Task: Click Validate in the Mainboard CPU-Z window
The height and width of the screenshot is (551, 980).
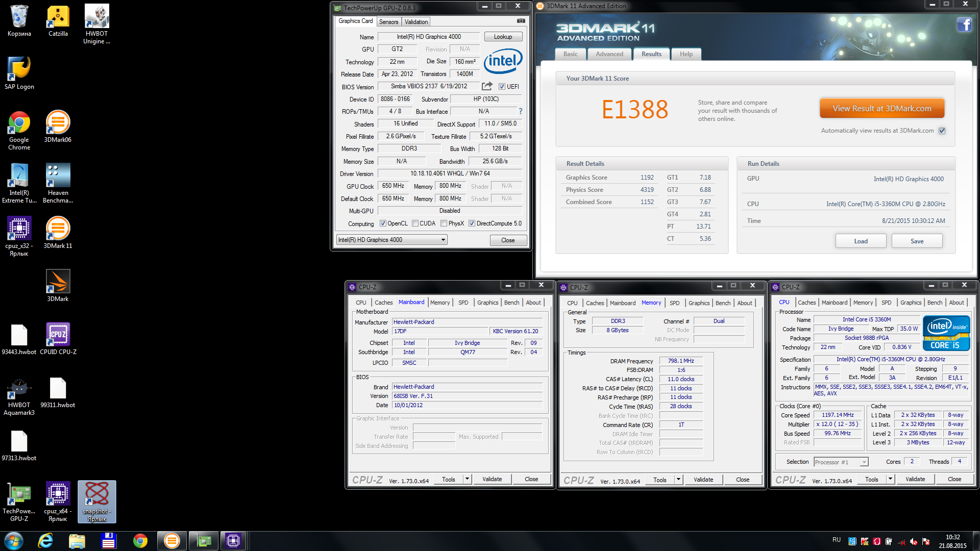Action: (492, 479)
